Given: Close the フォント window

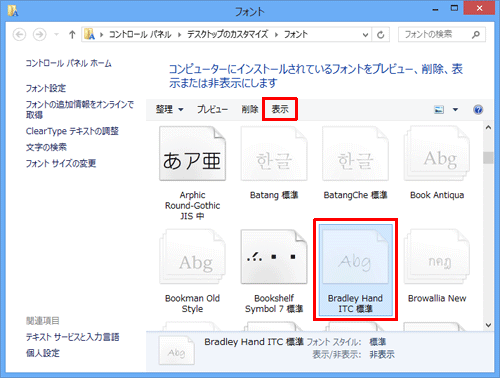Looking at the screenshot, I should [479, 8].
